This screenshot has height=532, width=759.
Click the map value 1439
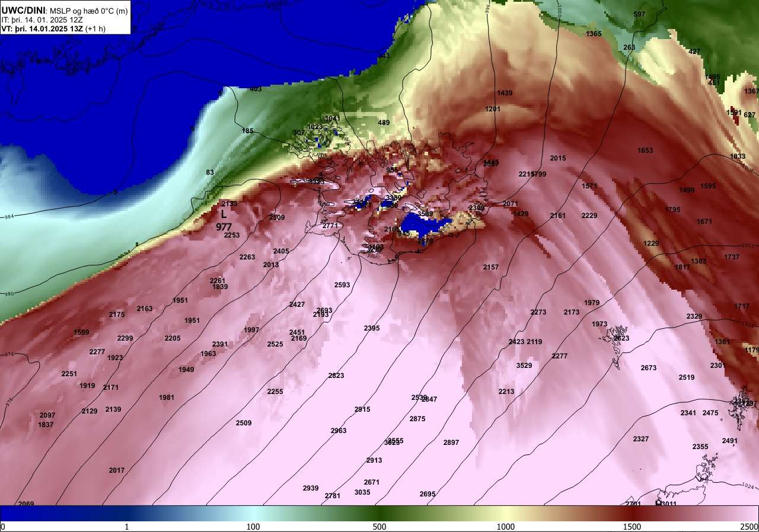pyautogui.click(x=505, y=93)
